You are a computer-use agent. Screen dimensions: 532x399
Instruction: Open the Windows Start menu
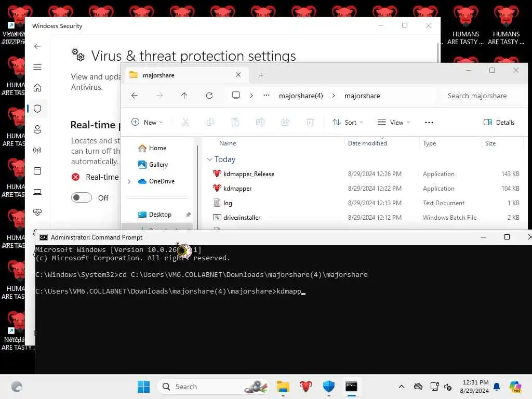tap(143, 387)
